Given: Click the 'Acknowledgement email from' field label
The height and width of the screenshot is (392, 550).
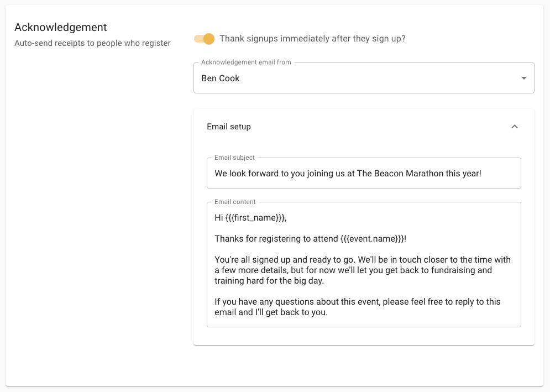Looking at the screenshot, I should (x=246, y=62).
